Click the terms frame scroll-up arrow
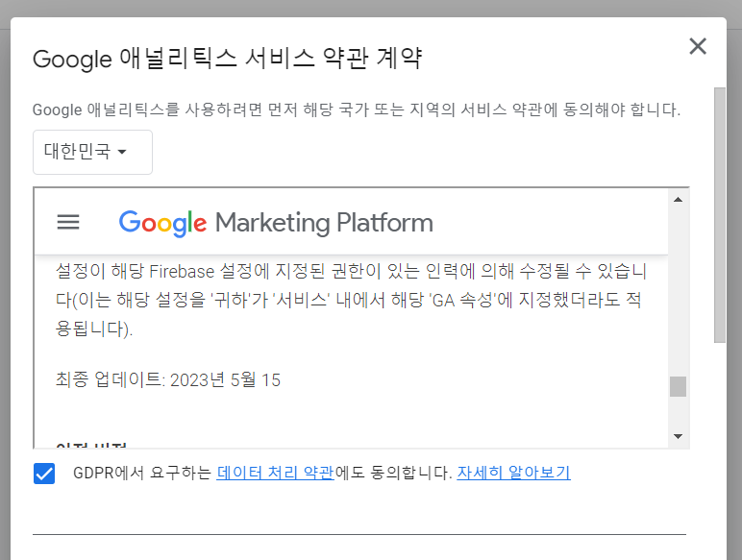The image size is (742, 560). click(x=679, y=200)
